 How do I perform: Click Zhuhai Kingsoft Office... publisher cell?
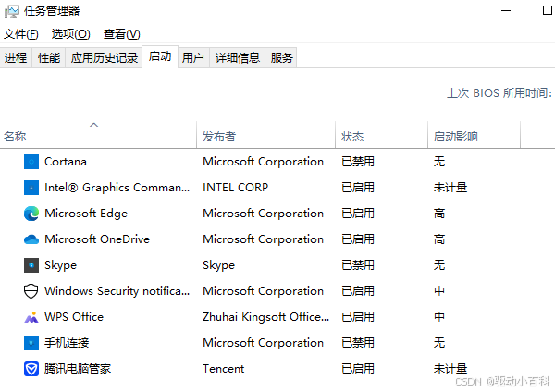(265, 317)
